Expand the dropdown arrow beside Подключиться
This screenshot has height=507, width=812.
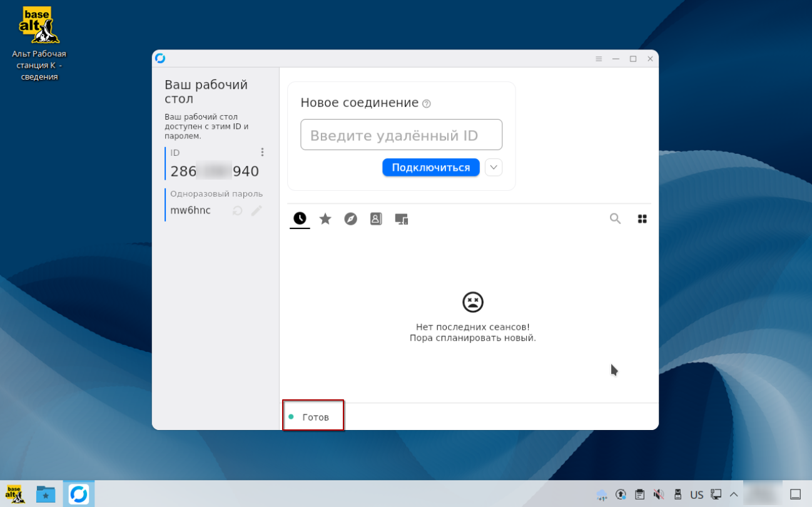coord(494,167)
